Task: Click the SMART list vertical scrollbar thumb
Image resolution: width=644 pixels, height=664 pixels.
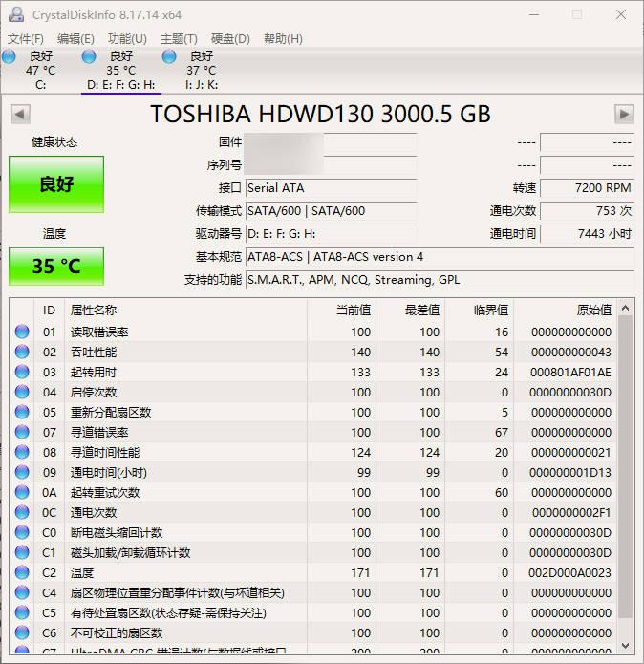Action: (626, 466)
